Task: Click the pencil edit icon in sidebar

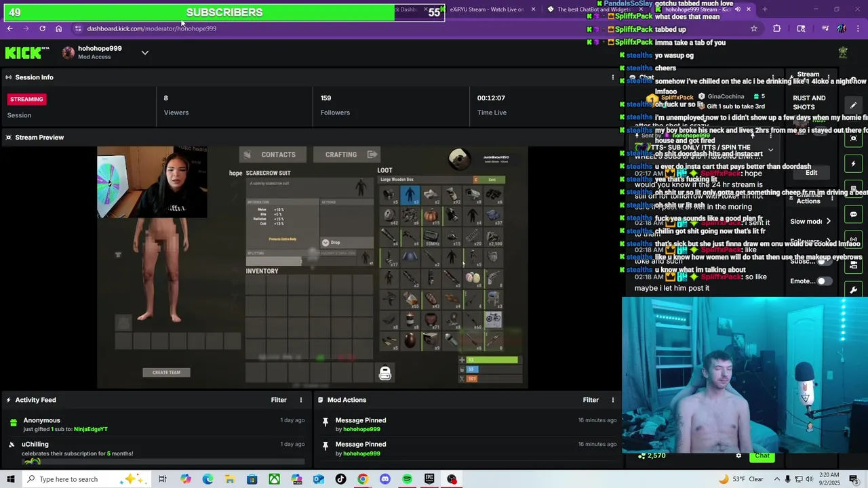Action: coord(853,105)
